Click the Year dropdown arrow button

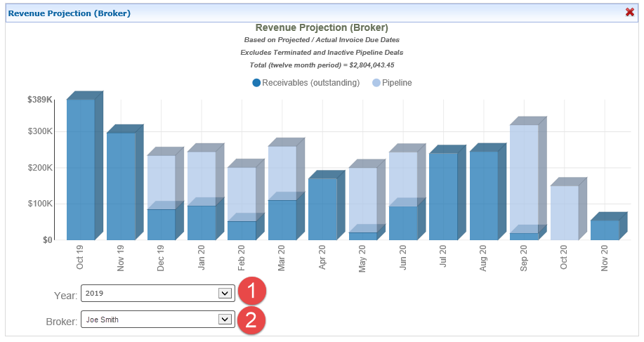225,294
